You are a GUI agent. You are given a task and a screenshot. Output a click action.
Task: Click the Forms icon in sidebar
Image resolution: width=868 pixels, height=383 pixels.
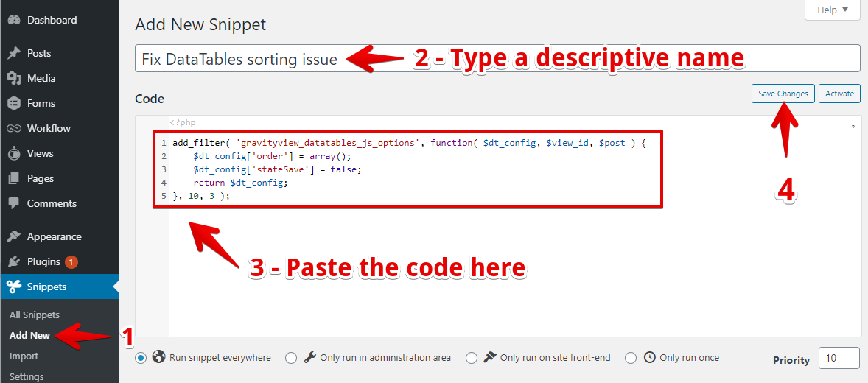[13, 103]
